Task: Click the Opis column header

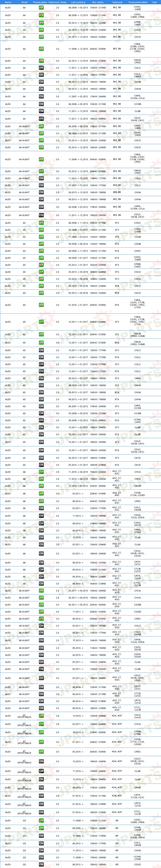Action: pos(154,2)
